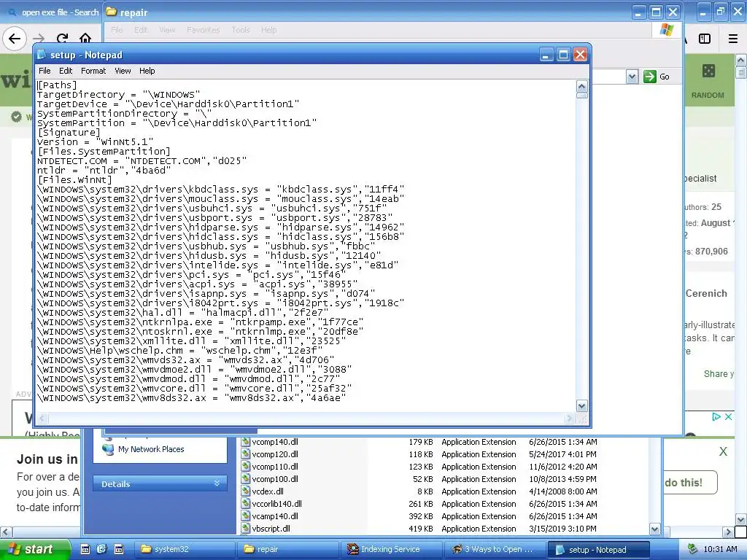Image resolution: width=747 pixels, height=560 pixels.
Task: Click Windows flag logo in repair window
Action: [x=667, y=29]
